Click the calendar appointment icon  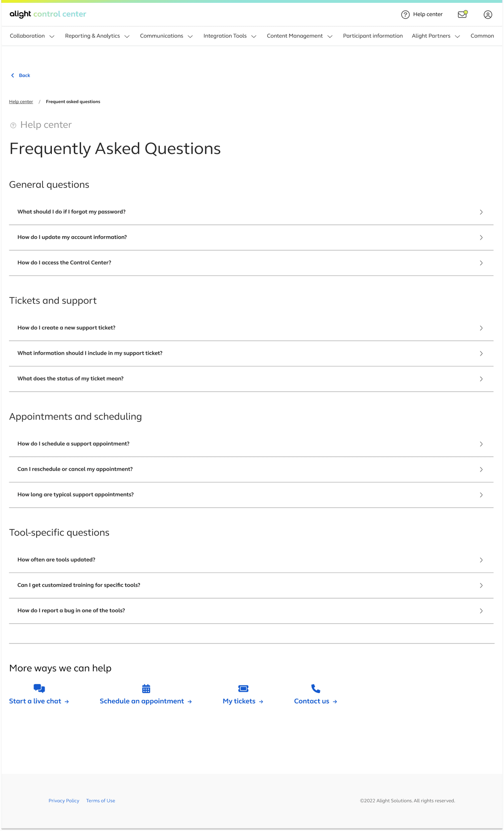pyautogui.click(x=146, y=688)
